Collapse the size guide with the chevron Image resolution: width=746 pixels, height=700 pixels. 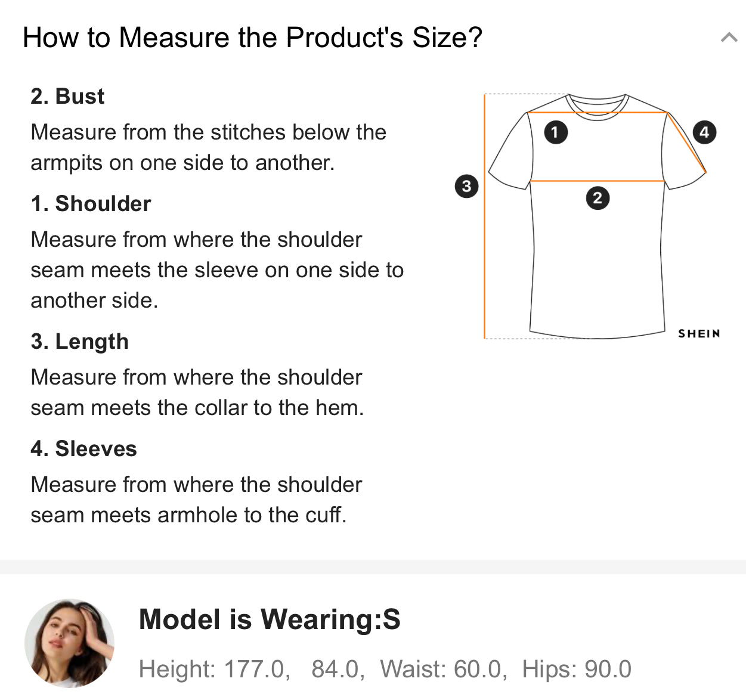(x=728, y=38)
